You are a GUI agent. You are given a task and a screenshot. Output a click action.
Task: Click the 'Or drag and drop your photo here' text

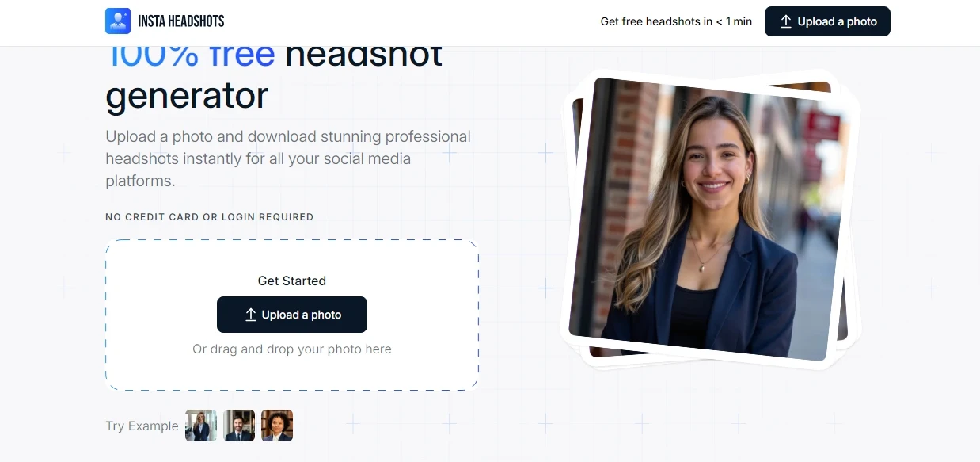[292, 349]
